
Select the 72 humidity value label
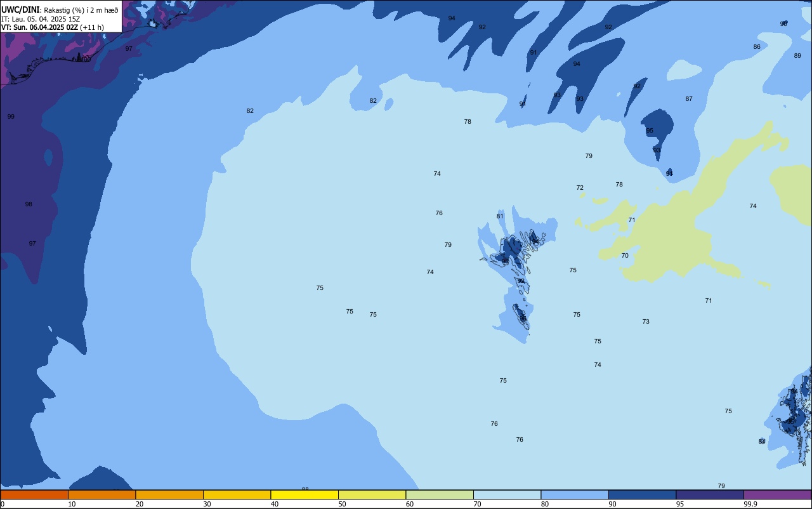(x=580, y=188)
